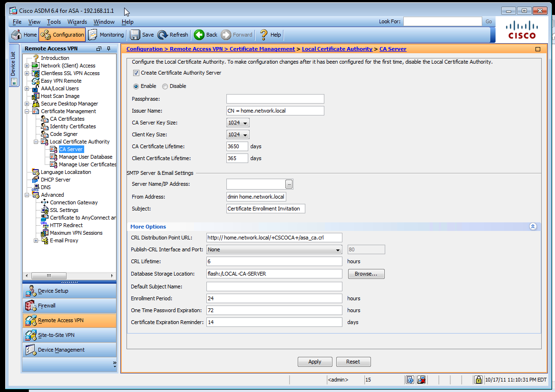Screen dimensions: 555x392
Task: Click the Go button next to Look For
Action: [489, 21]
